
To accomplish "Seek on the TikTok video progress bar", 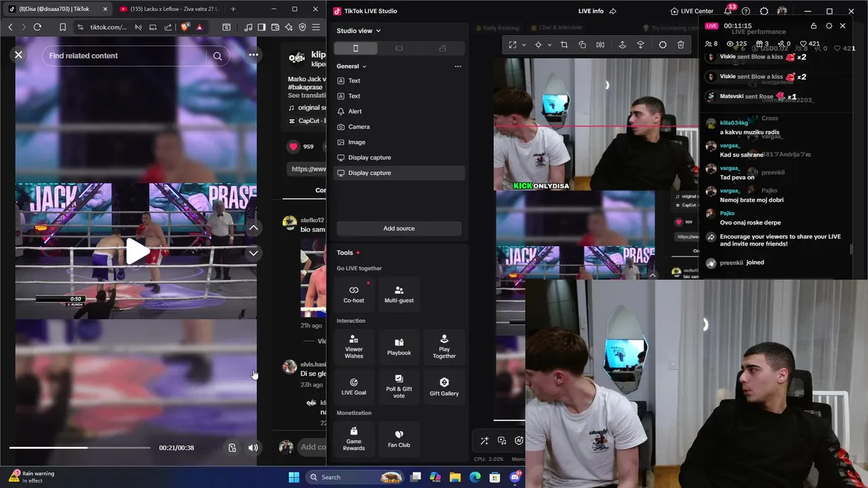I will pos(80,447).
